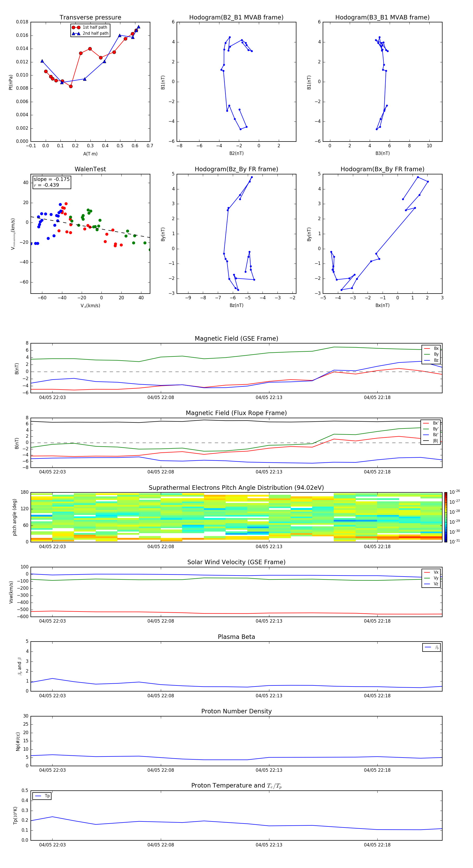Viewport: 473px width, 868px height.
Task: Click the 'Solar Wind Velocity (GSE Frame)' title
Action: point(236,562)
